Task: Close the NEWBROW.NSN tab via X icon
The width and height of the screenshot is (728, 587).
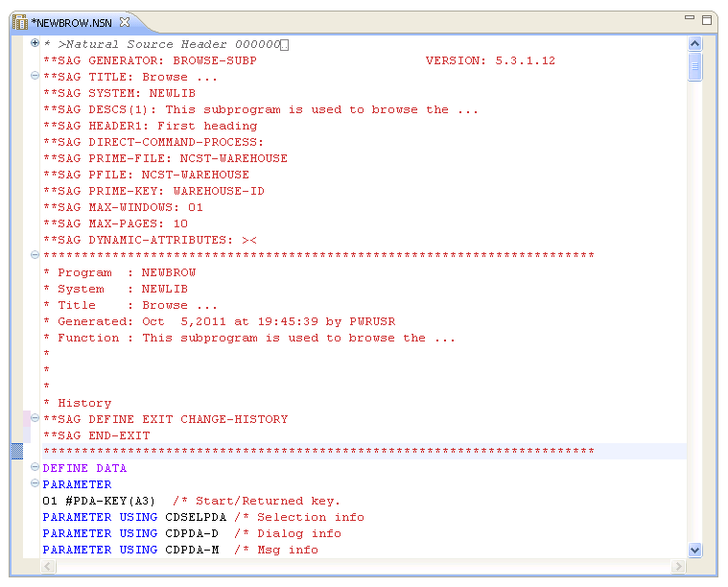Action: click(x=125, y=22)
